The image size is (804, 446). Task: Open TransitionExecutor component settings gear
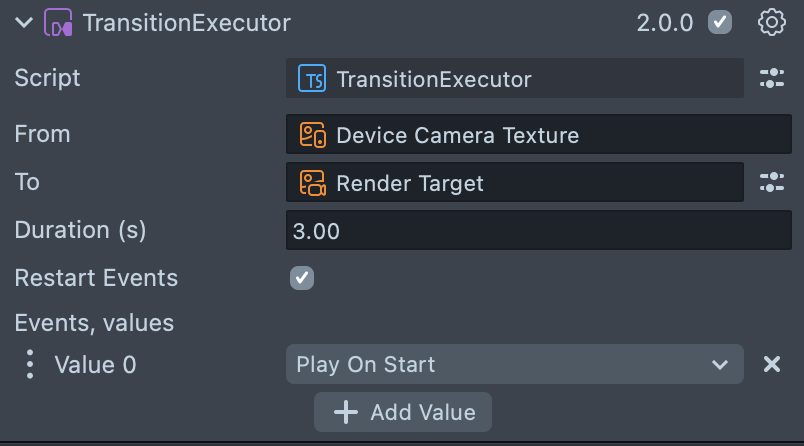pos(772,23)
